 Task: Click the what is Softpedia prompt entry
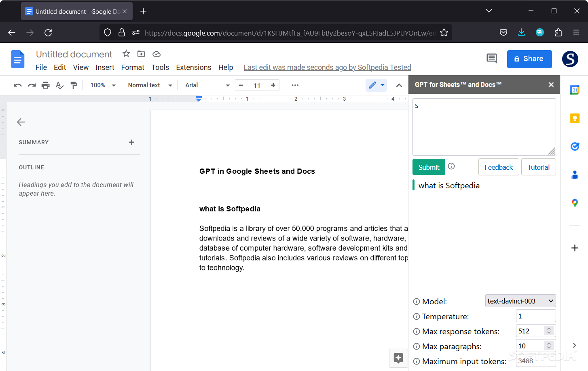449,185
